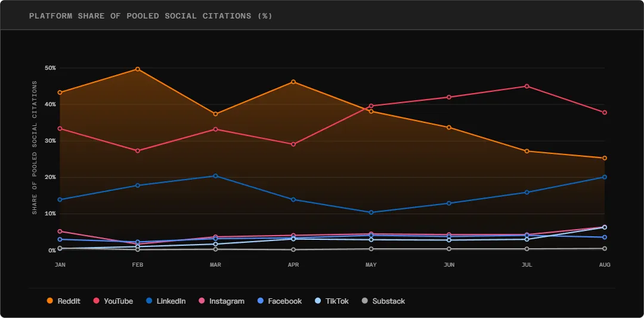Image resolution: width=644 pixels, height=318 pixels.
Task: Select the YouTube data point for February
Action: point(138,151)
